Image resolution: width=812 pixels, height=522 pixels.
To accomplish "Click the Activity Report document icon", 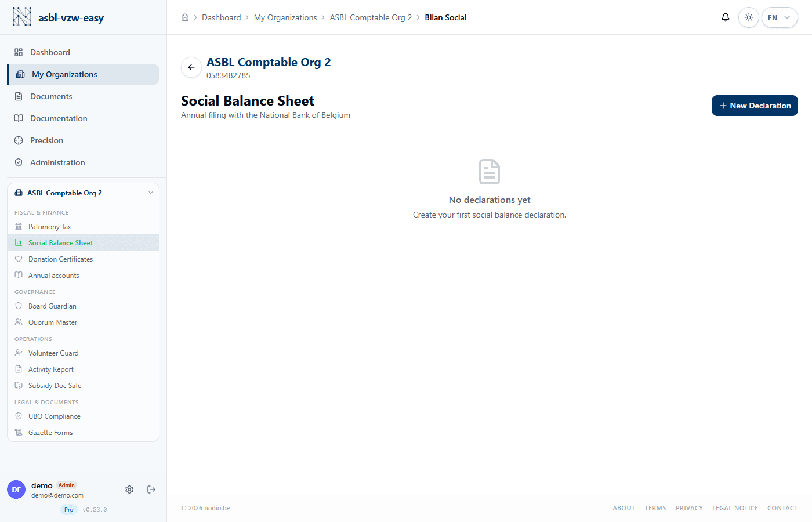I will pyautogui.click(x=19, y=369).
